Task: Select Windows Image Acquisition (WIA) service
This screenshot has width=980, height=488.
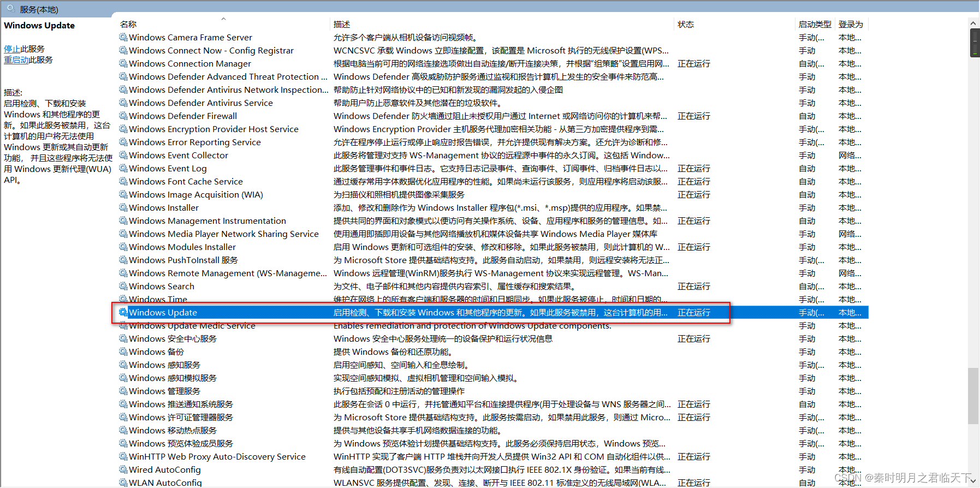Action: [195, 195]
